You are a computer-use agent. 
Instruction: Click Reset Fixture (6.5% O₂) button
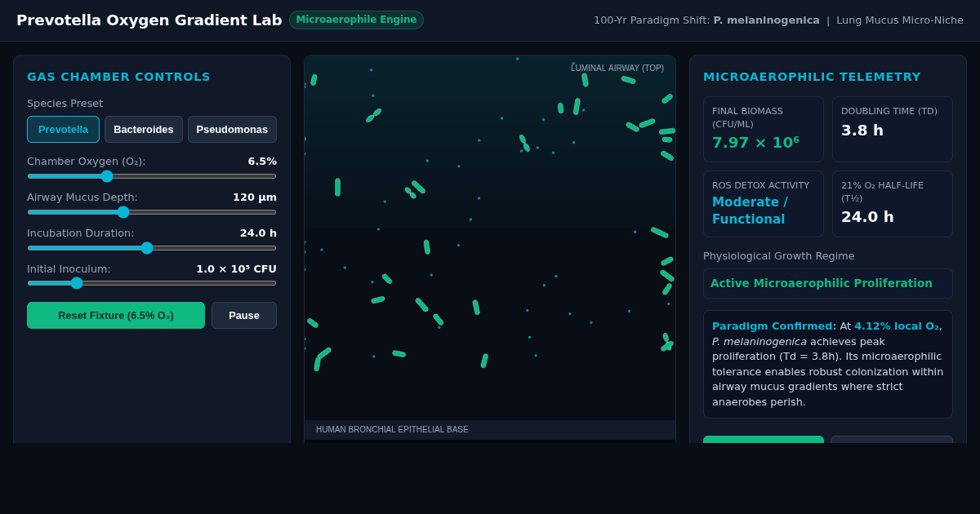[x=116, y=315]
